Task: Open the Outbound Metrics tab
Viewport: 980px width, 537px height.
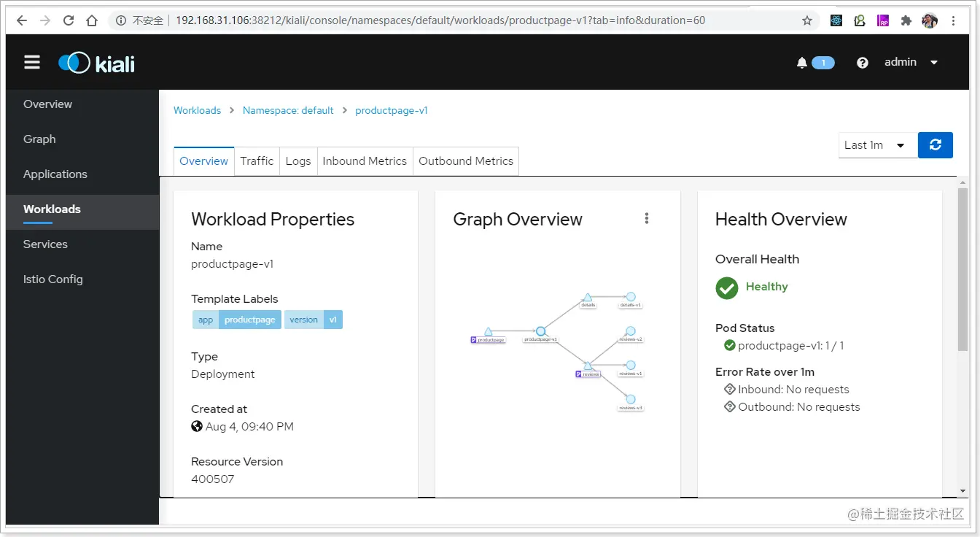Action: (466, 161)
